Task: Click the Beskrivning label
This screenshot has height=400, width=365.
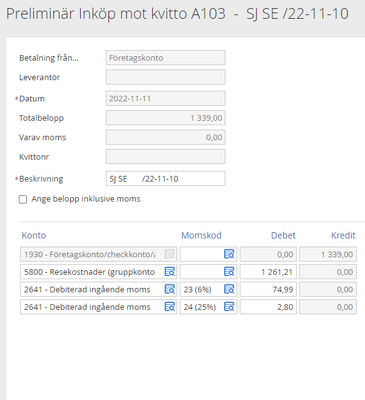Action: point(41,179)
